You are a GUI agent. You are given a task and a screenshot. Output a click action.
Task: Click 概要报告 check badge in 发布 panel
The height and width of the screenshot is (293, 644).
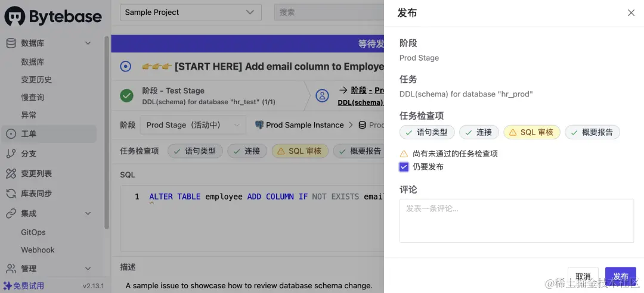[x=592, y=132]
